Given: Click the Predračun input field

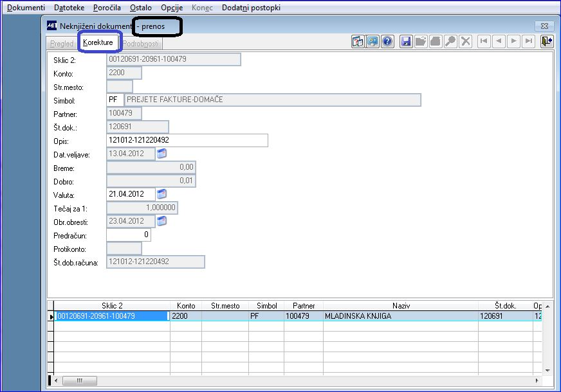Looking at the screenshot, I should point(129,235).
